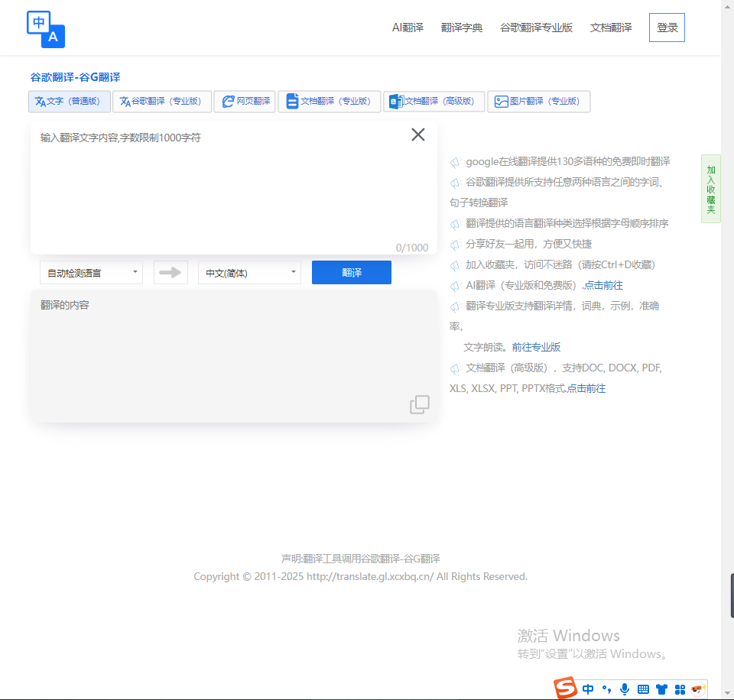Viewport: 734px width, 700px height.
Task: Click the green 加入收藏夹 side button
Action: click(710, 189)
